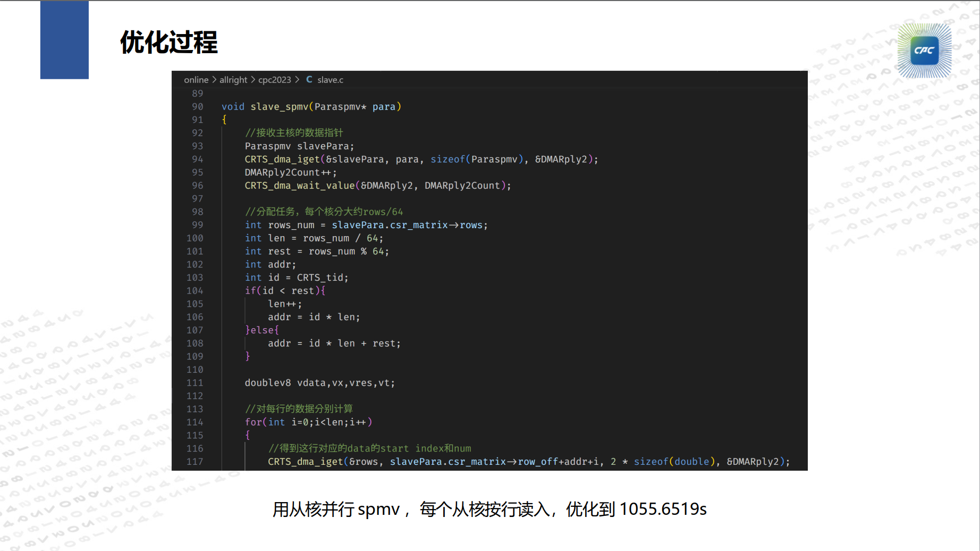Expand chevron after 'cpc2023' breadcrumb
Image resolution: width=980 pixels, height=551 pixels.
click(297, 80)
